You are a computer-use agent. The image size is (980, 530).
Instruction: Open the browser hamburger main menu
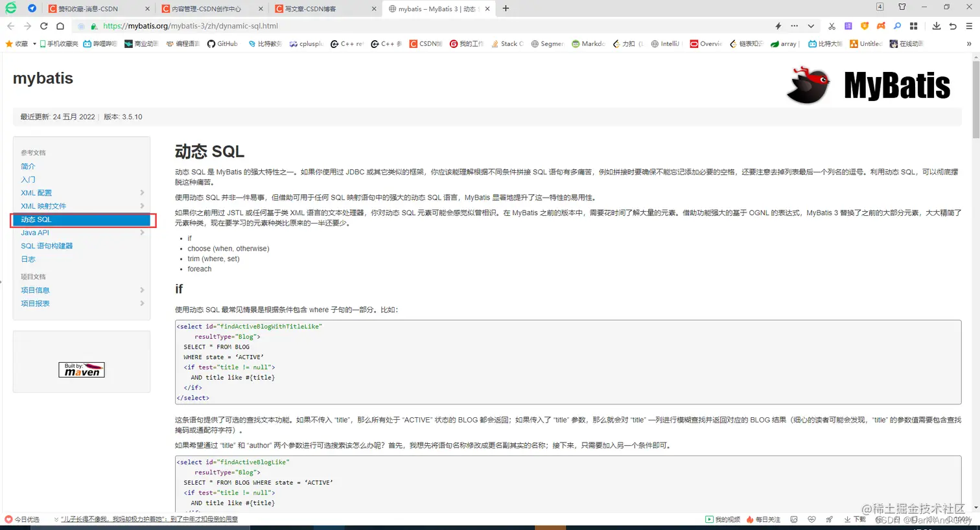[969, 26]
